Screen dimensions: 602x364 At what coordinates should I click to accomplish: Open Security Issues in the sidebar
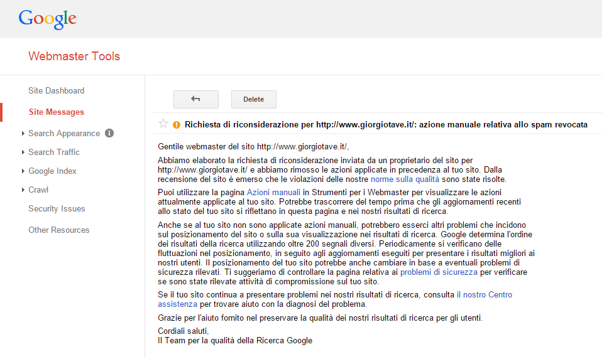pos(57,208)
